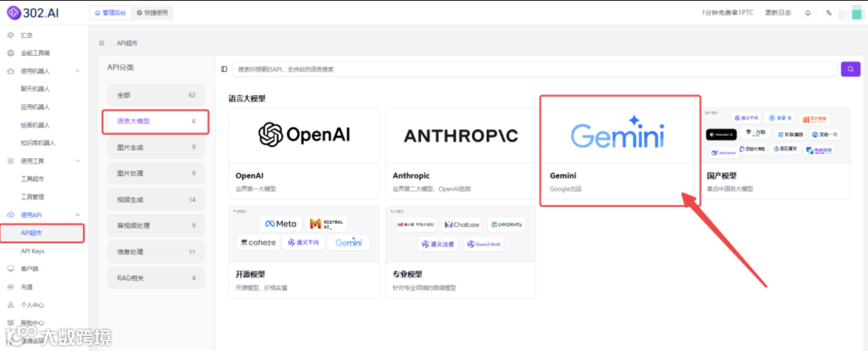Focus the API search input field
The height and width of the screenshot is (351, 868).
point(535,69)
